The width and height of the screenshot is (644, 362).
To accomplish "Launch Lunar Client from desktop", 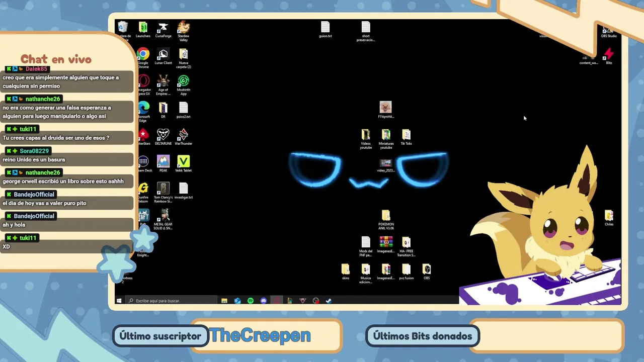I will [163, 57].
